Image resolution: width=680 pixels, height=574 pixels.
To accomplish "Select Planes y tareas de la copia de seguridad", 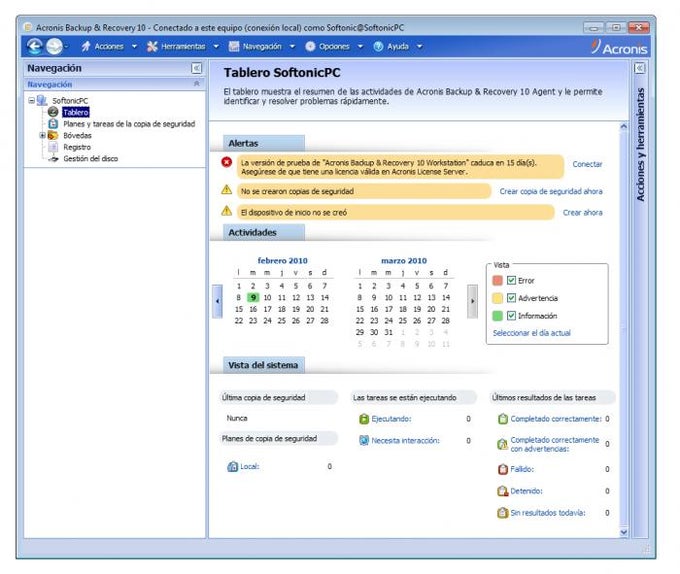I will [x=129, y=124].
